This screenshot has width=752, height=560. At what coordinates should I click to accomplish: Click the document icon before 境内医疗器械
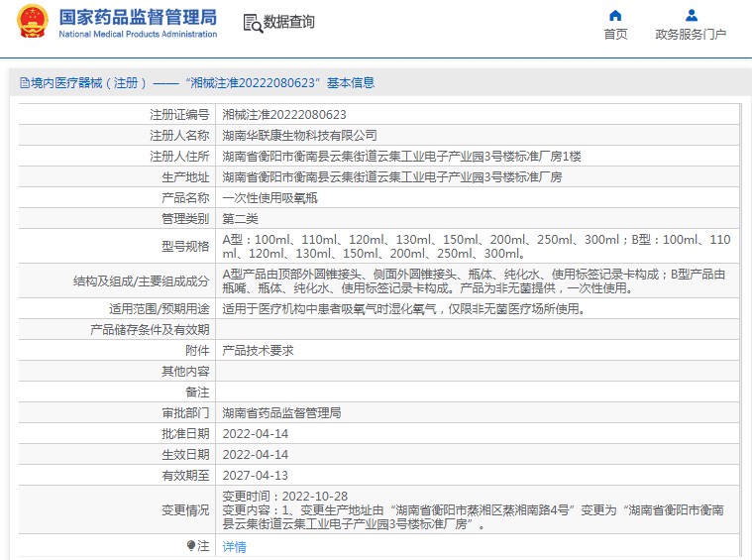tap(25, 83)
